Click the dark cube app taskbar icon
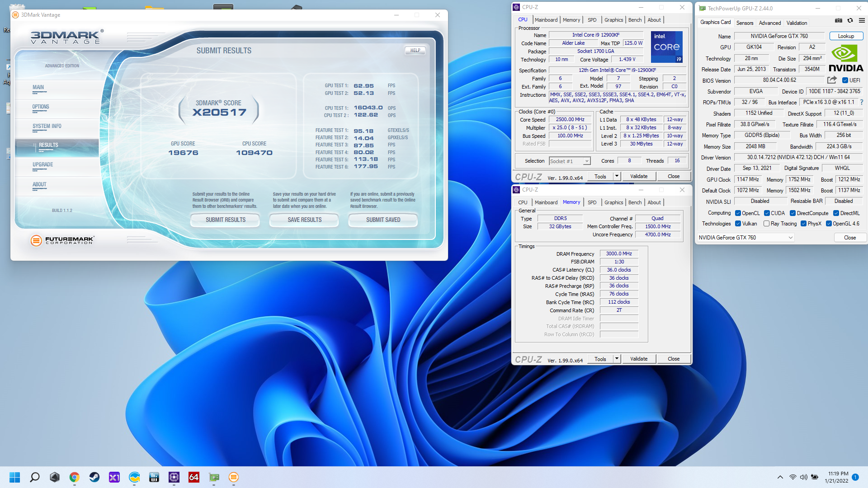 [55, 477]
